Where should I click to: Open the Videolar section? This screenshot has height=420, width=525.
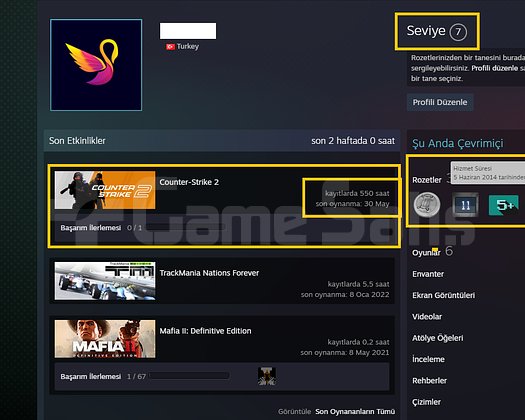pos(427,317)
